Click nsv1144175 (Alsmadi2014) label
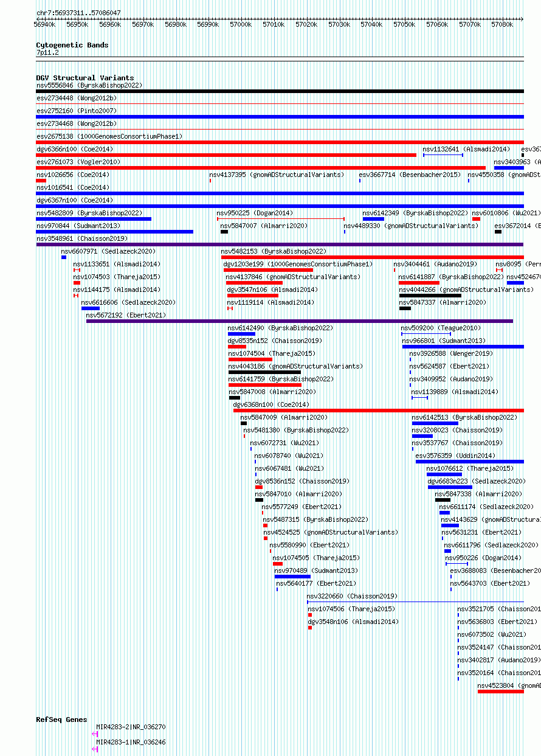Screen dimensions: 541x756 click(x=117, y=290)
